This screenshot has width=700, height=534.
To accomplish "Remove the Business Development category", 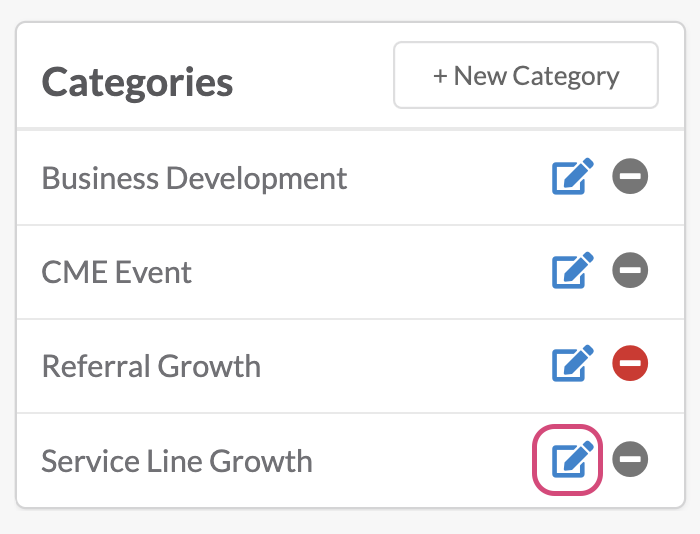I will tap(630, 176).
